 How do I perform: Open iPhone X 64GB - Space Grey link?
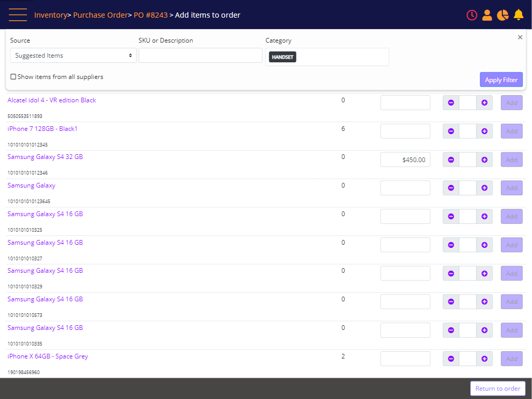click(48, 356)
